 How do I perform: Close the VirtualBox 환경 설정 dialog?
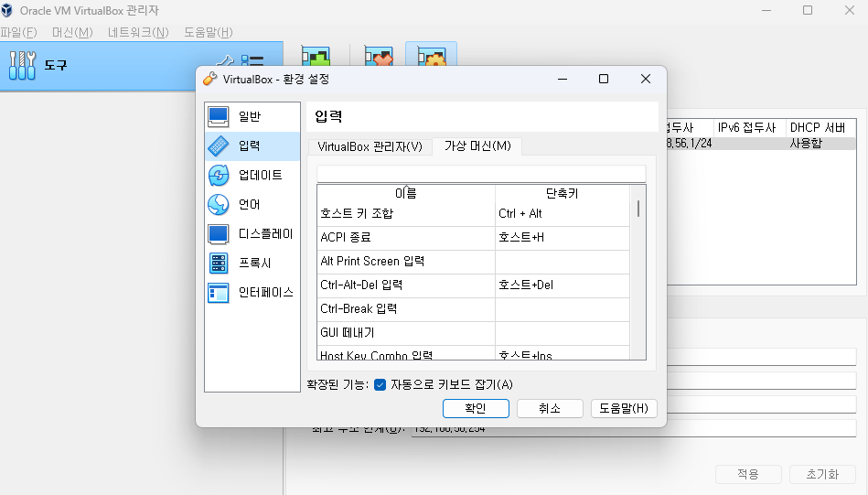[646, 80]
